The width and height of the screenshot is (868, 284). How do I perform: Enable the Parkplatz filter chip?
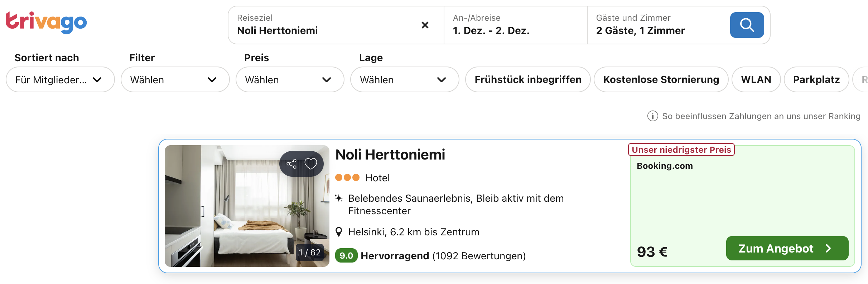(x=816, y=79)
